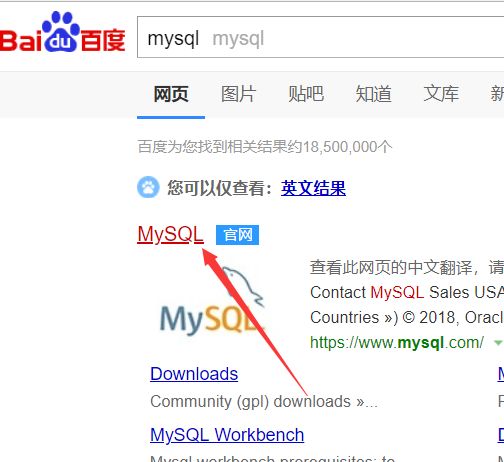Click the MySQL dolphin logo thumbnail
This screenshot has height=462, width=504.
pyautogui.click(x=211, y=301)
